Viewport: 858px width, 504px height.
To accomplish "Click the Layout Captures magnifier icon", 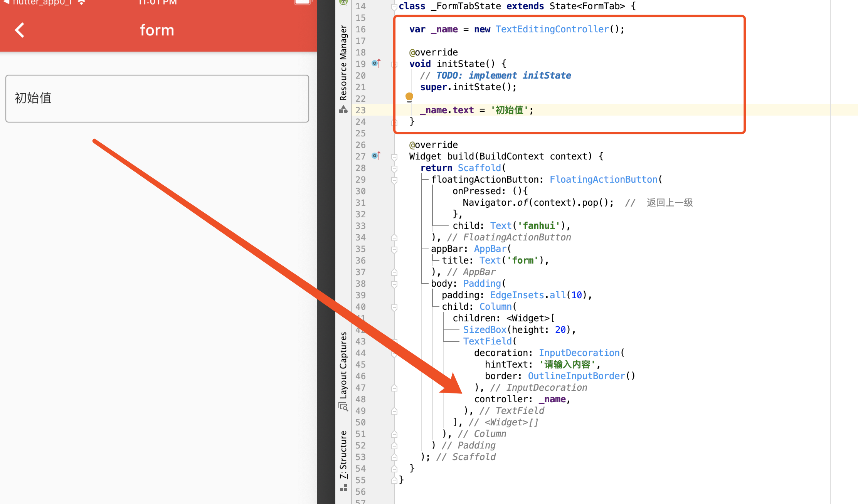I will coord(343,407).
